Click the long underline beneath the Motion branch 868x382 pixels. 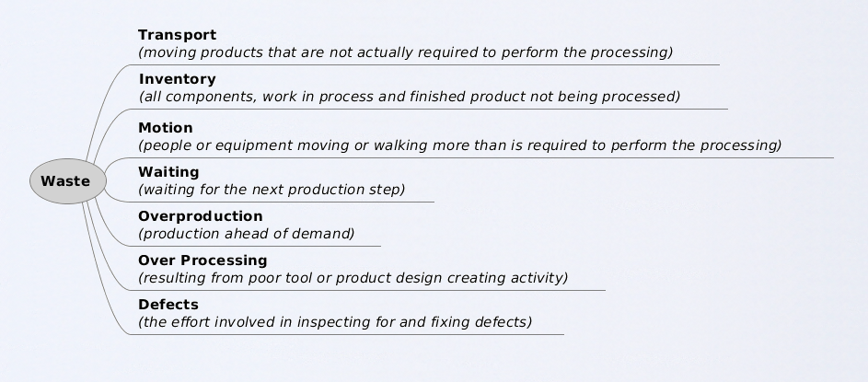pos(479,157)
